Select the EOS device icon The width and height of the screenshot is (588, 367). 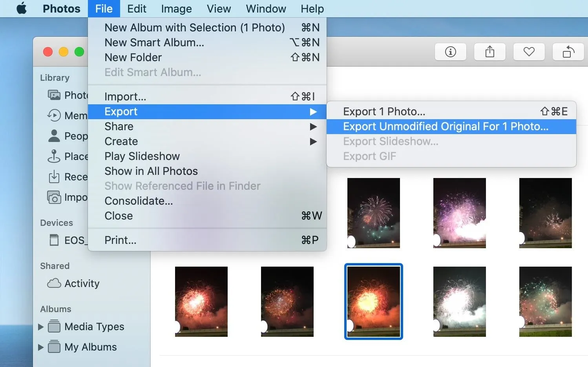coord(54,240)
